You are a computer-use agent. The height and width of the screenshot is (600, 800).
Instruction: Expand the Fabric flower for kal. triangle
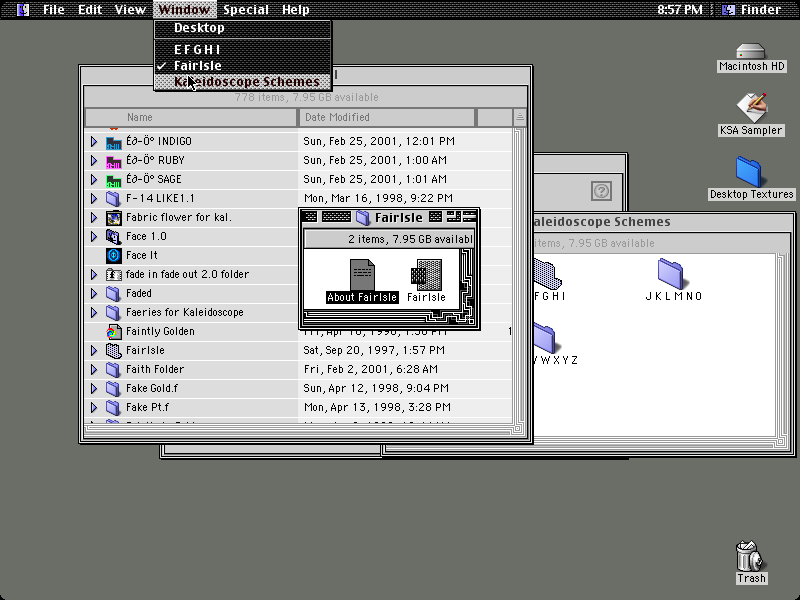point(94,217)
